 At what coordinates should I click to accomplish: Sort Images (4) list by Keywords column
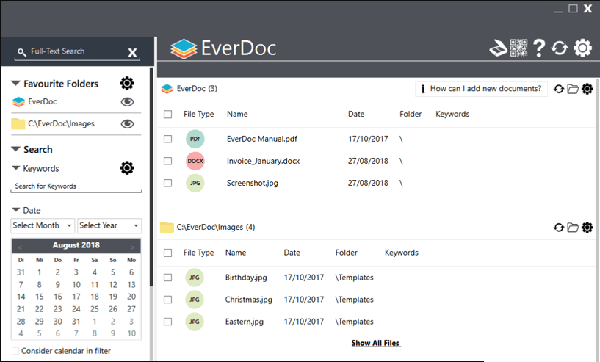tap(401, 253)
